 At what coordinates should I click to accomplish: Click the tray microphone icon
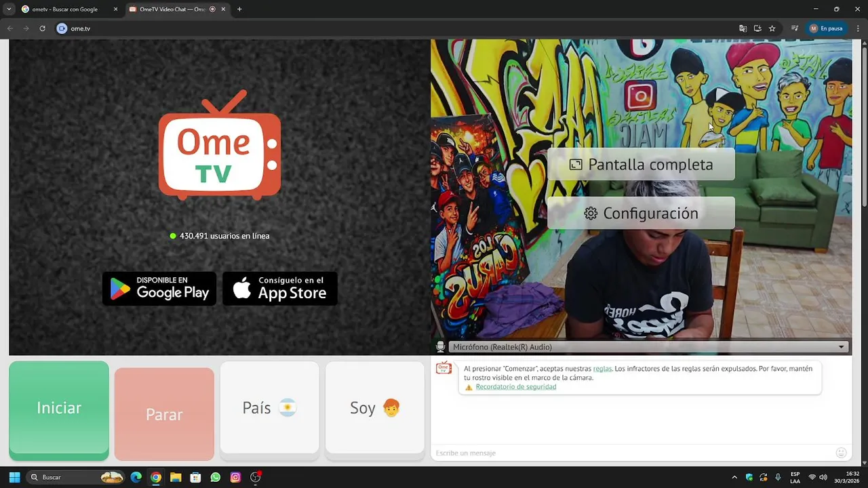click(x=778, y=477)
